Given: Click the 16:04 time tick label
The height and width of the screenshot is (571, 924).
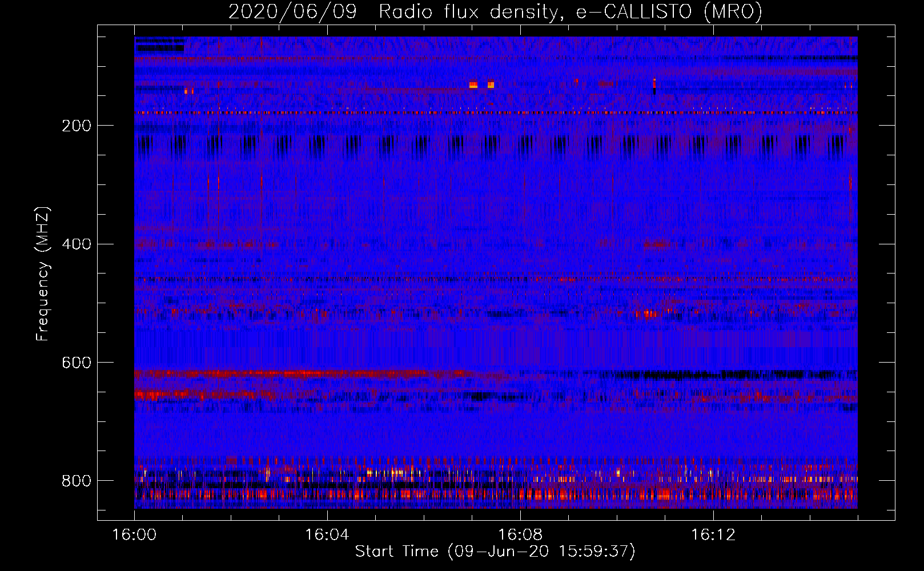Looking at the screenshot, I should tap(327, 535).
